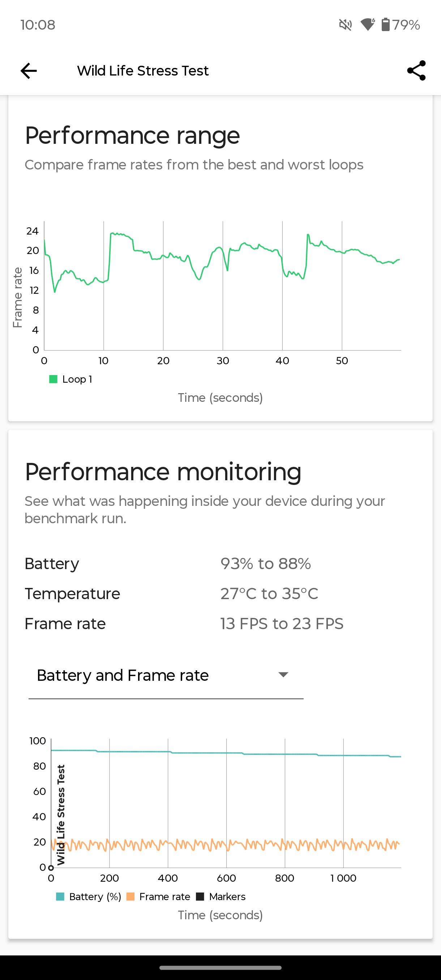Tap the Wild Life Stress Test chart marker
This screenshot has height=980, width=441.
coord(60,815)
